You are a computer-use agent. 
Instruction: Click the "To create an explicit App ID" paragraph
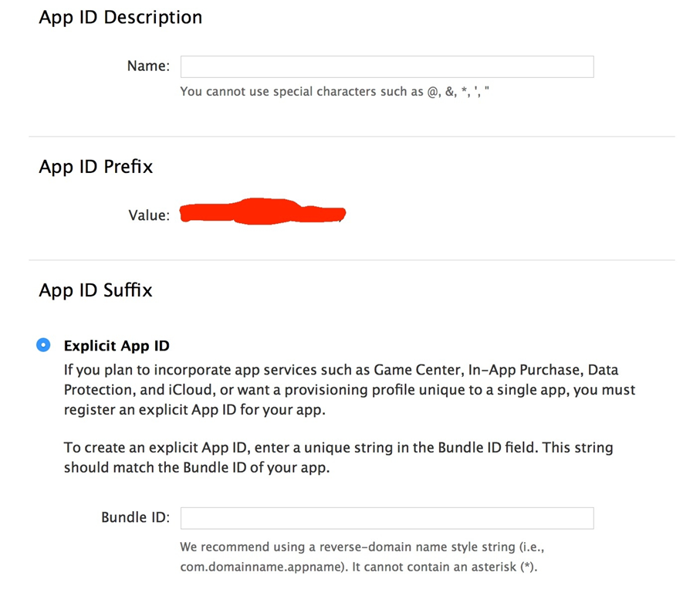pos(338,457)
